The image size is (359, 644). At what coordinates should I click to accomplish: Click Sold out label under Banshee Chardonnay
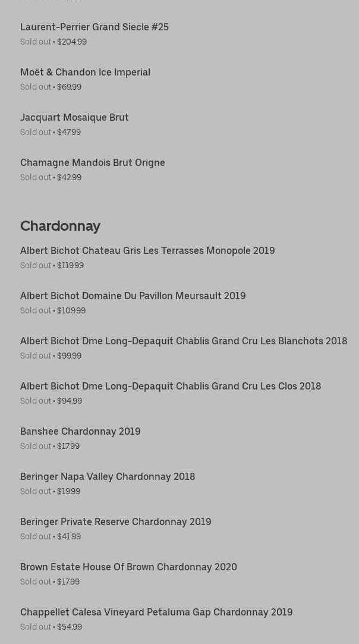click(x=36, y=446)
